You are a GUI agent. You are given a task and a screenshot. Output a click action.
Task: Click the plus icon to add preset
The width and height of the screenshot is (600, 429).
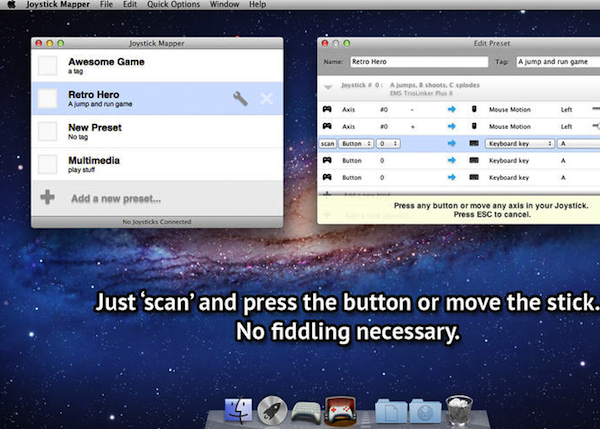[47, 197]
